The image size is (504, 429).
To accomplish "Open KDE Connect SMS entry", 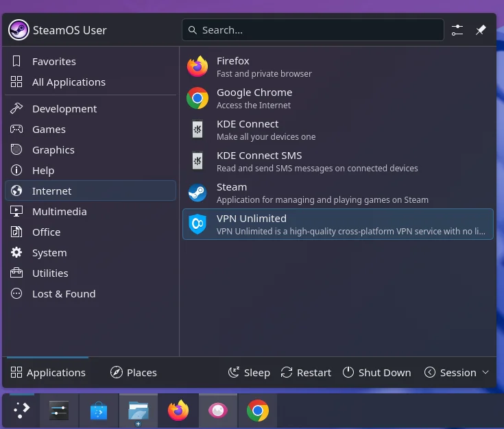I will point(337,161).
